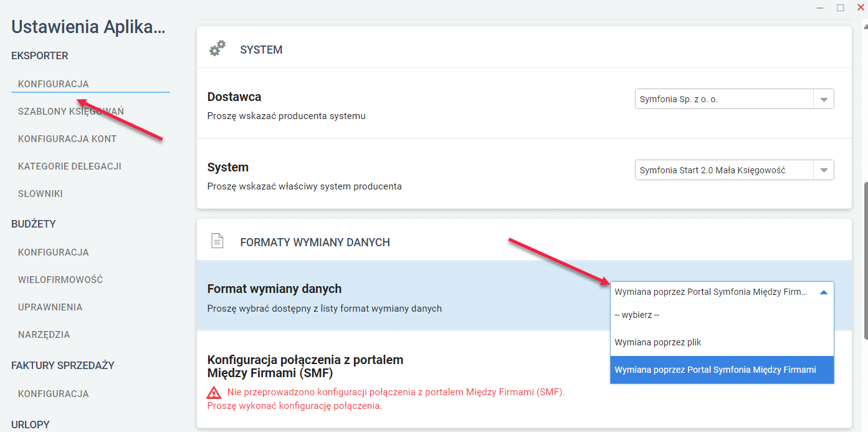Click the Formaty wymiany danych document icon
Screen dimensions: 868x432
217,241
